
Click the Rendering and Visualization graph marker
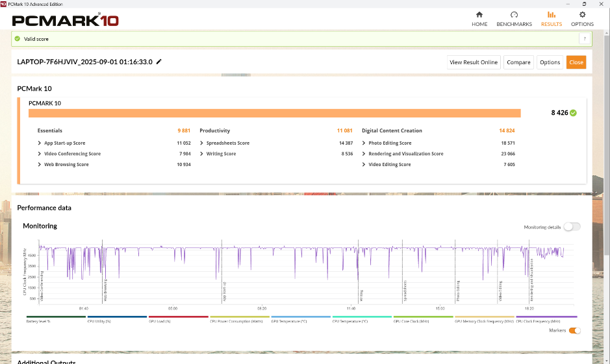[x=531, y=280]
